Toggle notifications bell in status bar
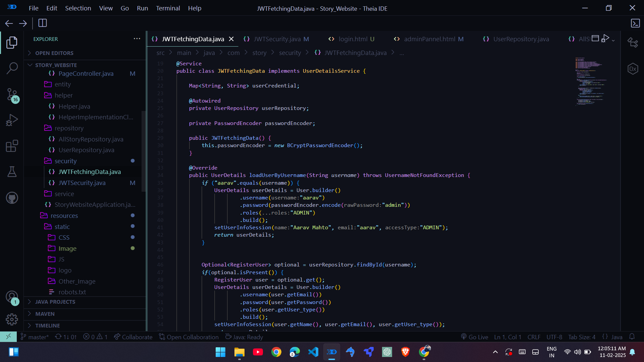 (x=632, y=337)
